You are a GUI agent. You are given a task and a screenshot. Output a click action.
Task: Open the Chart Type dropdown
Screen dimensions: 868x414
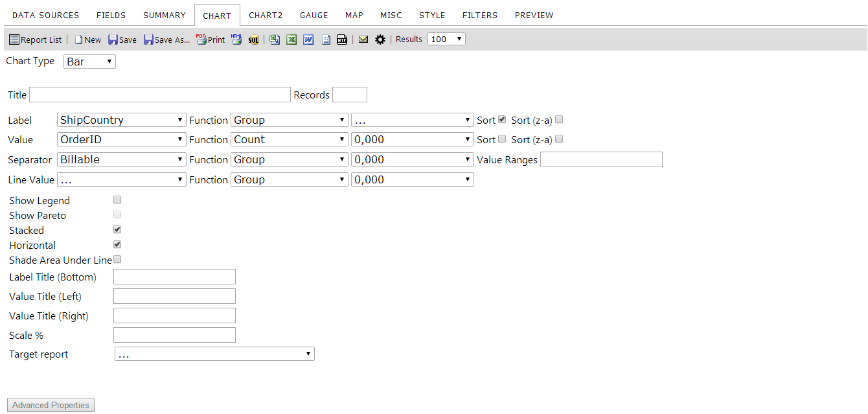point(90,62)
